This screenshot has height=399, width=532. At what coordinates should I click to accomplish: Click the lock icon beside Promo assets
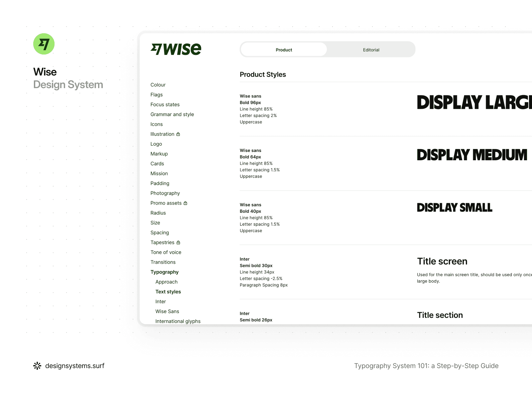click(x=186, y=203)
